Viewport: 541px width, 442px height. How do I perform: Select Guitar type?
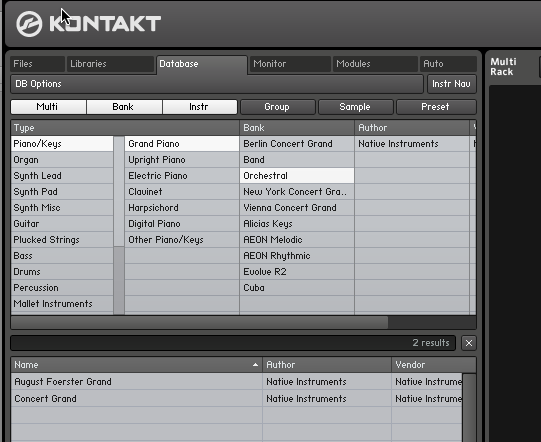point(62,224)
